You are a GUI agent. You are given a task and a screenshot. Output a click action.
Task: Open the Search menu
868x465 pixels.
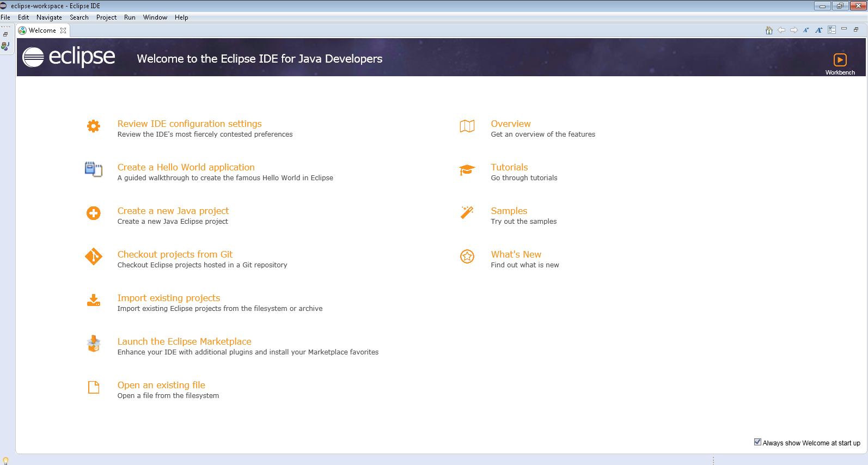point(79,17)
